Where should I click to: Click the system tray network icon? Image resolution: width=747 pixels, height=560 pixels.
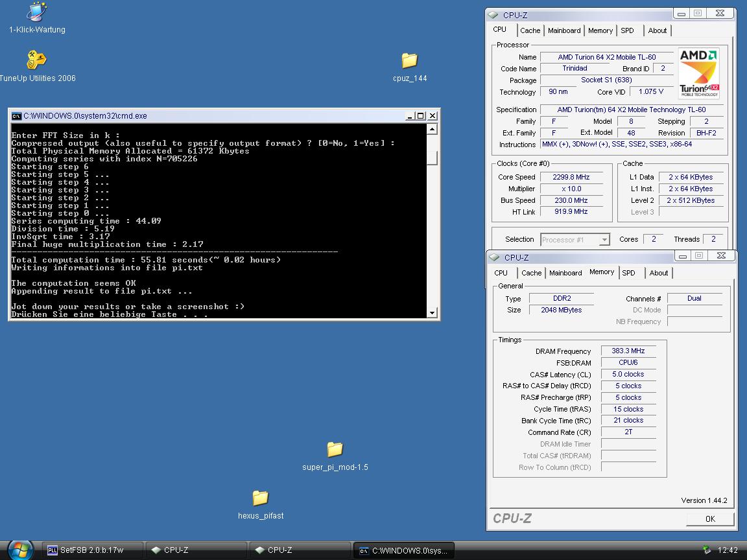[x=707, y=550]
